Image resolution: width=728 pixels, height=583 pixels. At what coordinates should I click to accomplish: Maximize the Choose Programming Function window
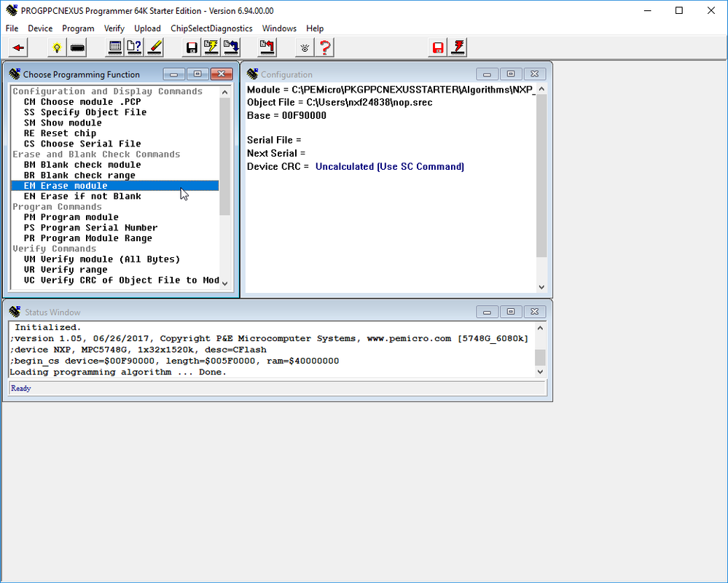point(197,74)
